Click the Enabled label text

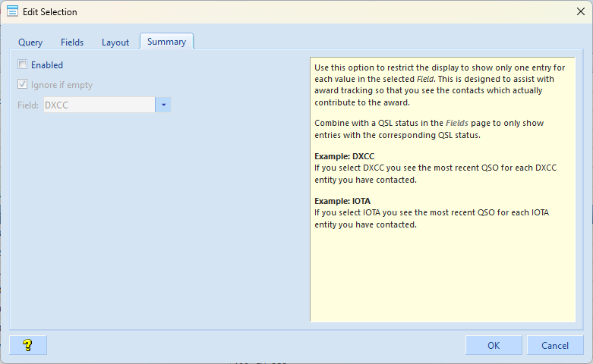[x=47, y=65]
